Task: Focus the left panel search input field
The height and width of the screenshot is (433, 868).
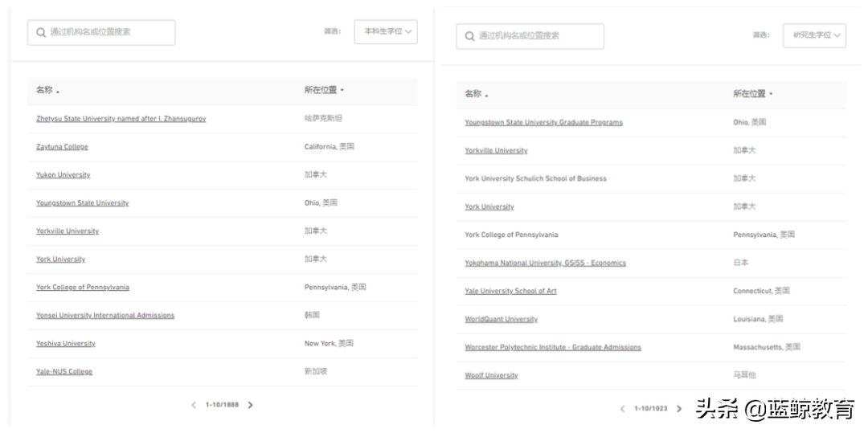Action: [x=101, y=33]
